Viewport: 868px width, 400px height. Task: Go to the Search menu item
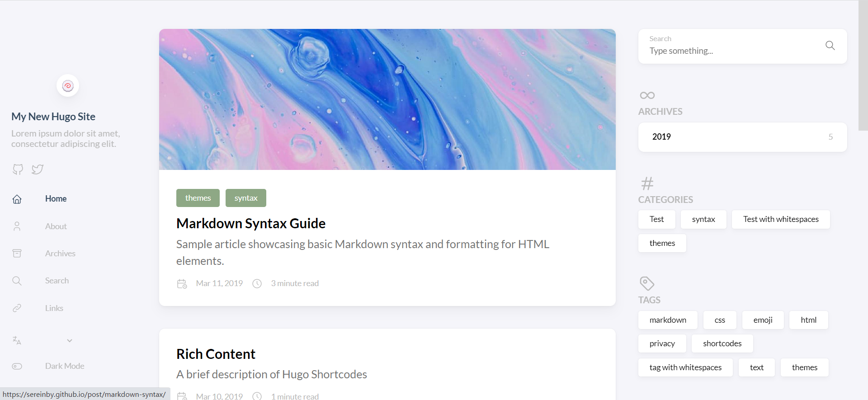(x=57, y=281)
